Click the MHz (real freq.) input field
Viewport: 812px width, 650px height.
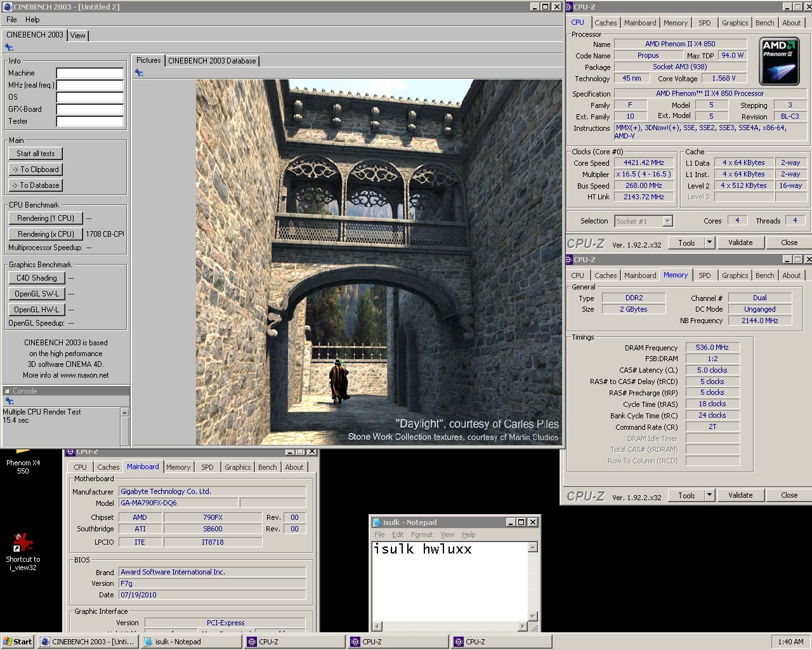(90, 85)
